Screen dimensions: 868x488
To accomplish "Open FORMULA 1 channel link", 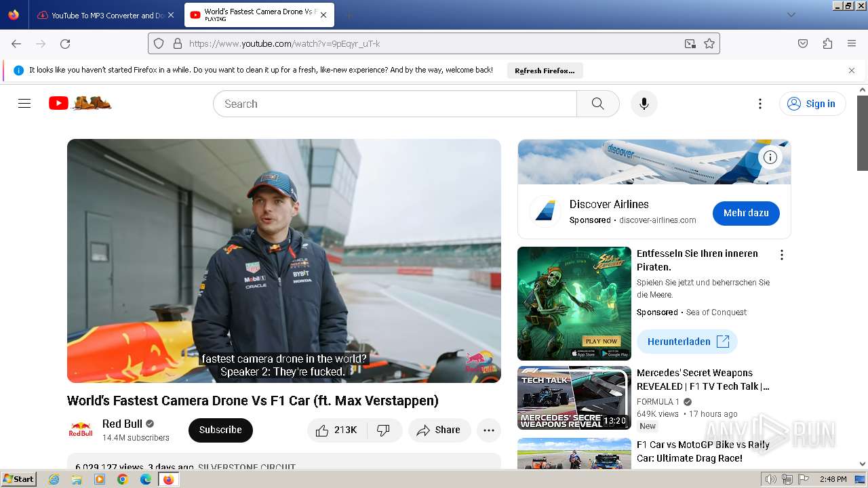I will click(x=658, y=402).
